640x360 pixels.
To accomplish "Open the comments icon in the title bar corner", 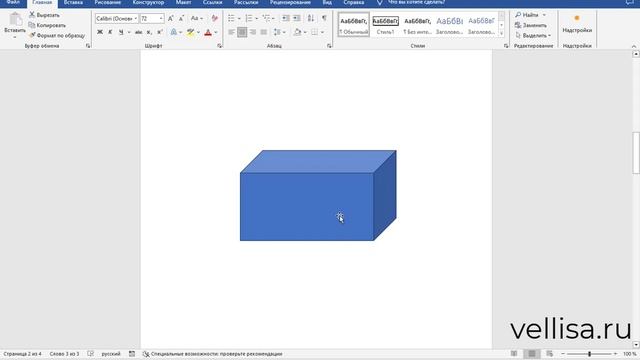I will tap(629, 2).
